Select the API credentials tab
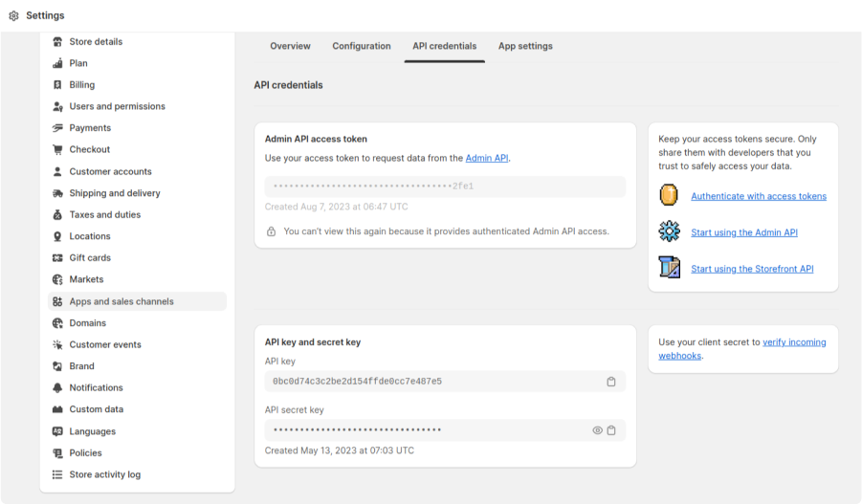 [444, 46]
